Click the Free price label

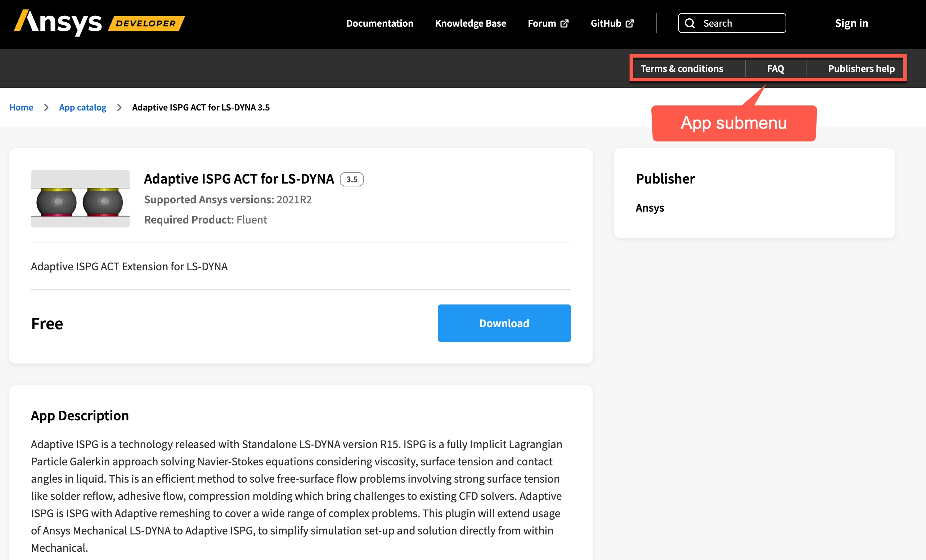pyautogui.click(x=47, y=324)
